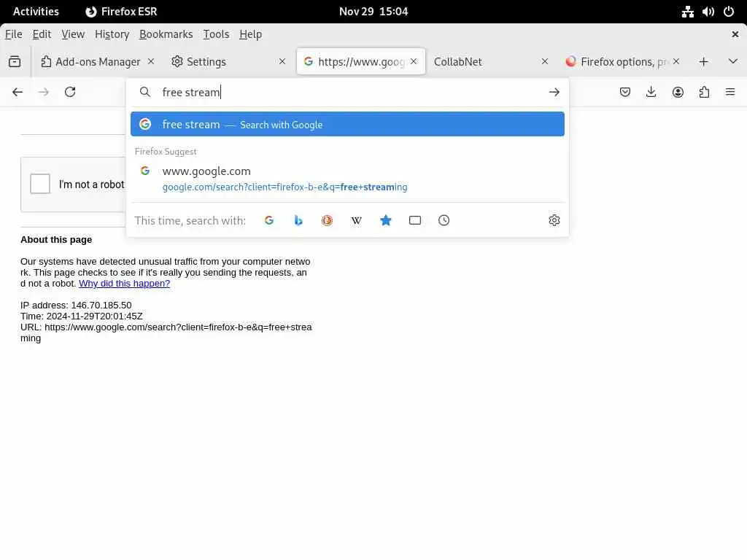Open the Extensions puzzle icon
This screenshot has height=560, width=747.
point(704,92)
